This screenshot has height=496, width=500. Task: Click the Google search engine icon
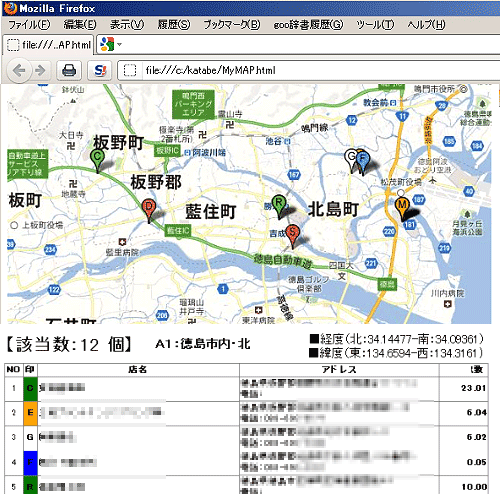click(x=107, y=44)
